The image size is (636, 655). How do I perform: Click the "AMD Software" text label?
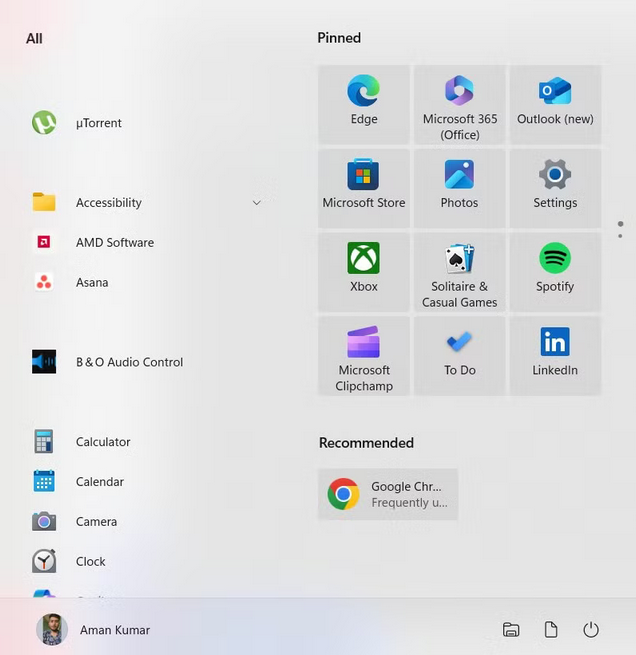tap(115, 242)
